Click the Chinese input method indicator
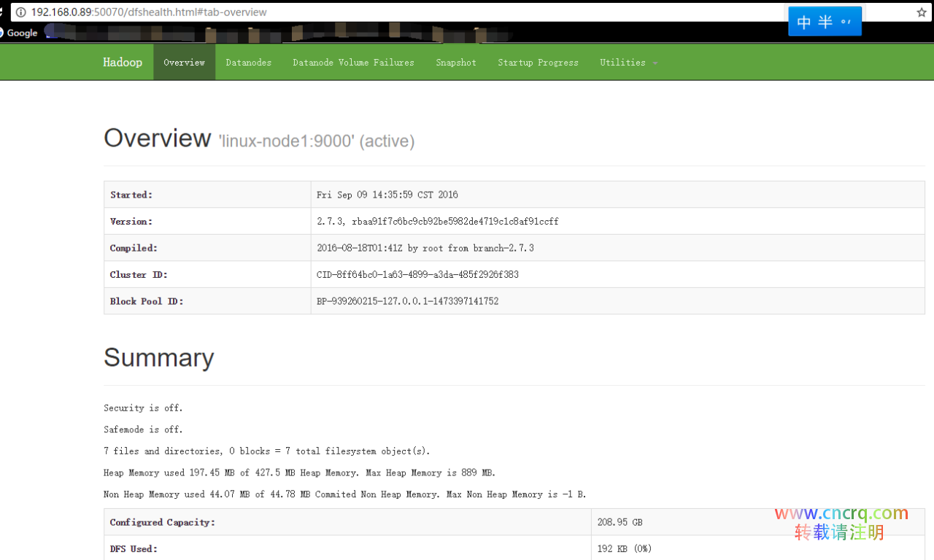This screenshot has height=560, width=934. click(825, 22)
